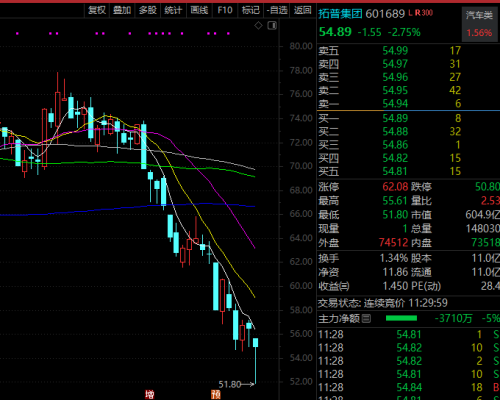Open the 汽车类 sector box
This screenshot has height=400, width=500.
point(479,23)
